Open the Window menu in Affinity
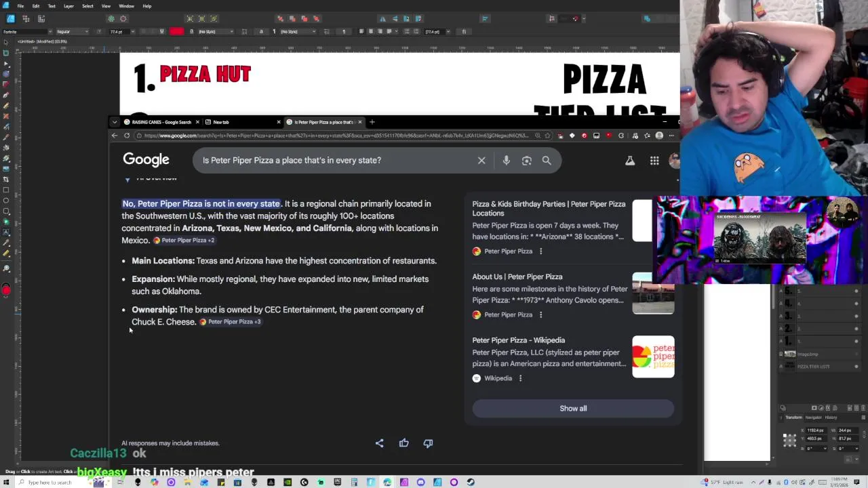868x488 pixels. (x=126, y=6)
